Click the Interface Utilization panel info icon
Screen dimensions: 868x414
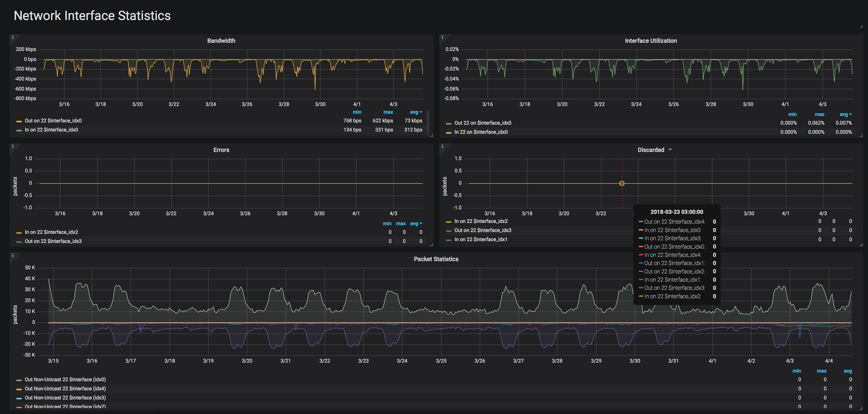442,37
